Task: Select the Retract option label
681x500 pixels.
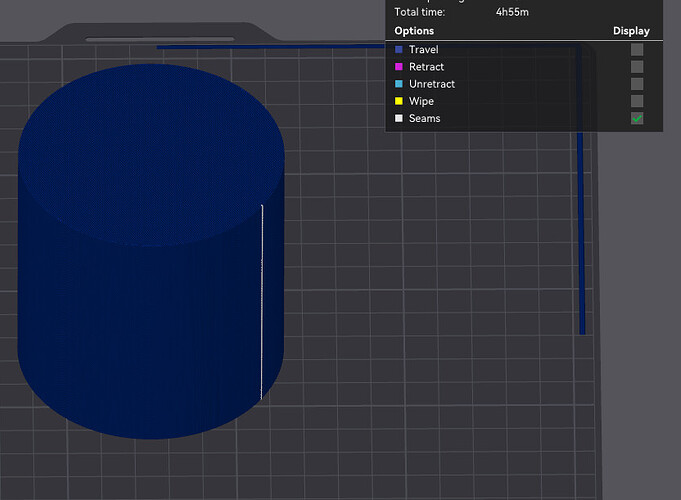Action: pos(426,67)
